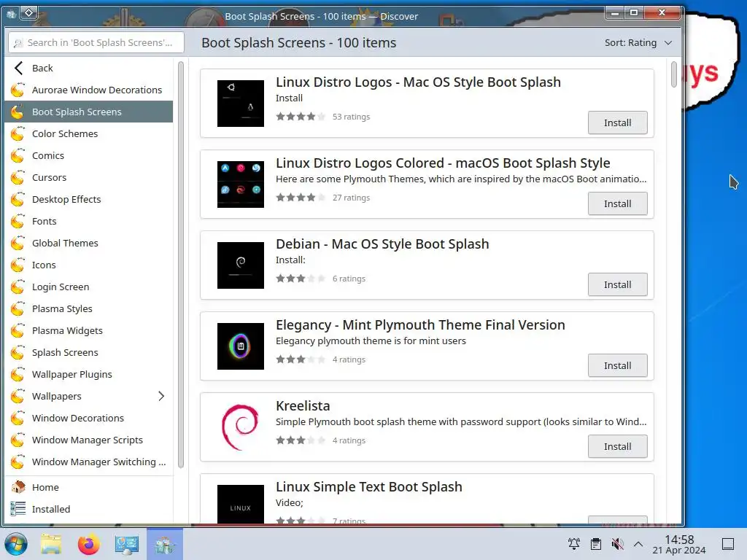Click the results list vertical scrollbar
This screenshot has height=560, width=747.
[x=673, y=74]
